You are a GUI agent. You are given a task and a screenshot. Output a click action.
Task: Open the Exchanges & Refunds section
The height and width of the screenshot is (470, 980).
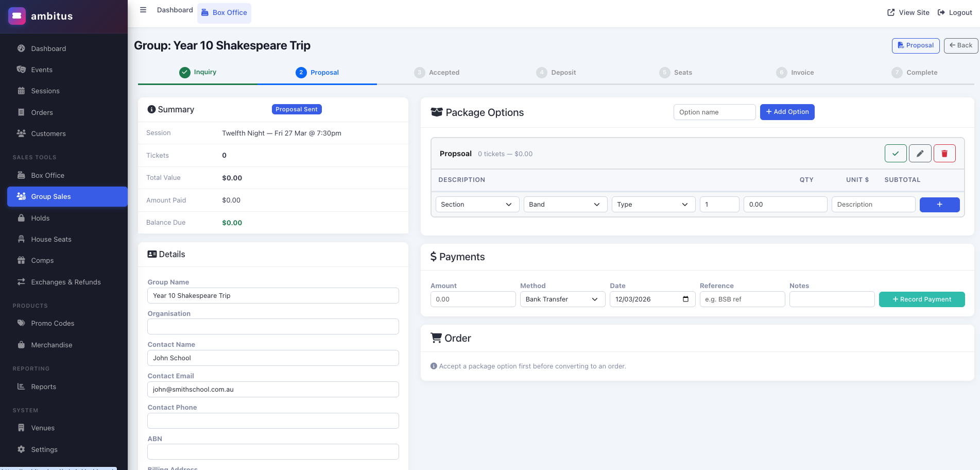pyautogui.click(x=66, y=282)
